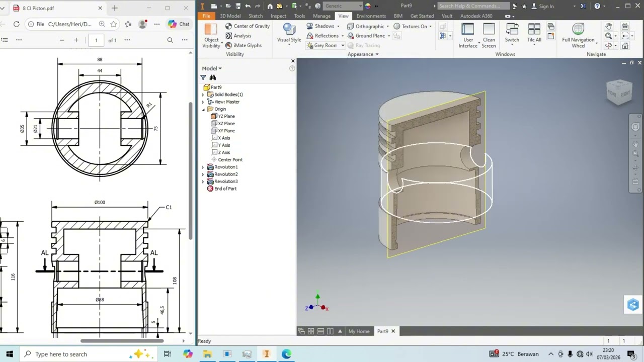
Task: Click the Orthographic view mode button
Action: coord(366,26)
